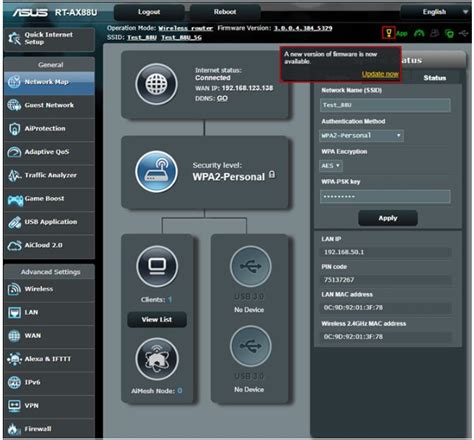Expand the AES encryption dropdown
Viewport: 474px width, 440px height.
tap(331, 166)
